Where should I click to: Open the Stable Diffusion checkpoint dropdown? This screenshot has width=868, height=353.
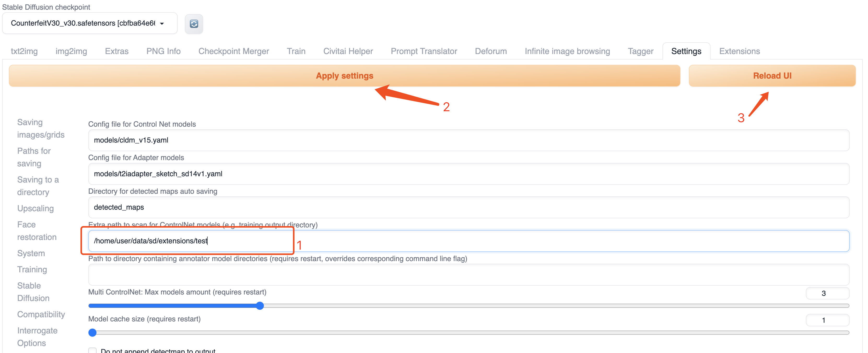tap(90, 23)
